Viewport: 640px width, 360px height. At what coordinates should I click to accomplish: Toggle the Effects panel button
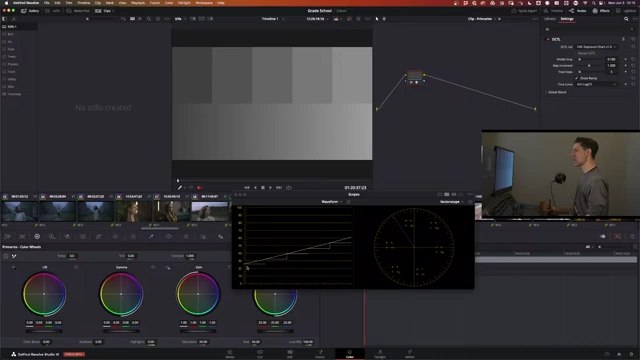[601, 11]
